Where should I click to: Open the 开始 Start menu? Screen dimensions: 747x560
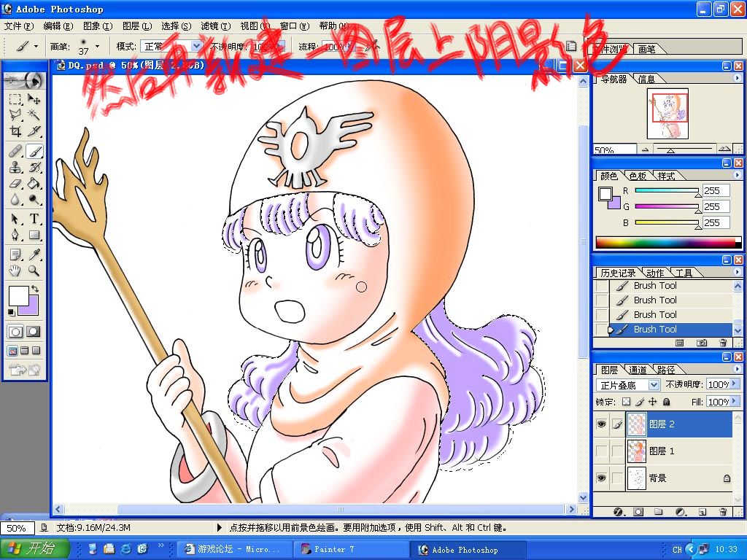coord(34,548)
